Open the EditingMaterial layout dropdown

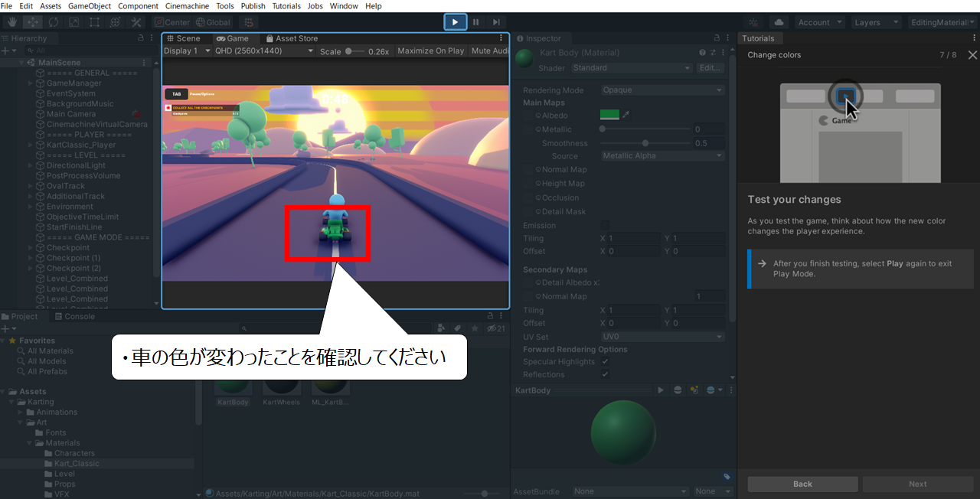point(942,22)
